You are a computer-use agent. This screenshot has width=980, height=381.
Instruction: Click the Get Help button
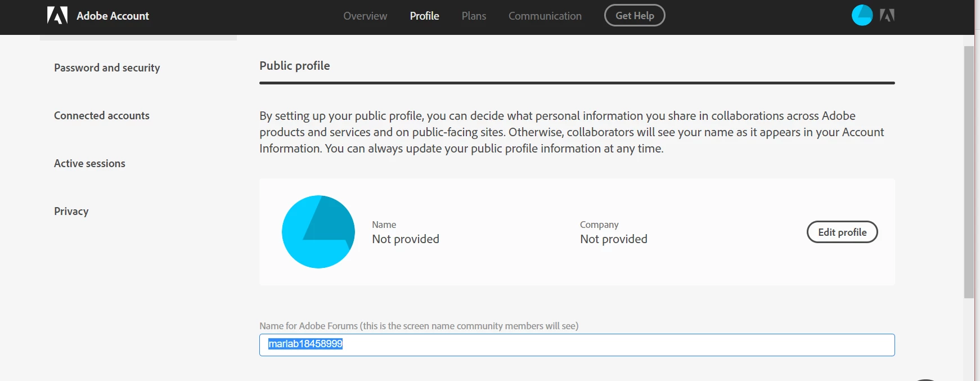click(x=635, y=15)
